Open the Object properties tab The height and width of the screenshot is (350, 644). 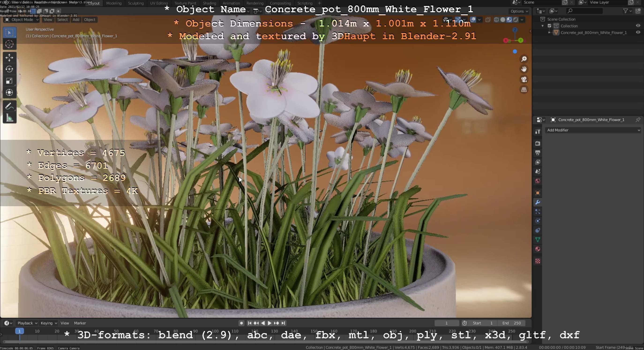pos(538,193)
